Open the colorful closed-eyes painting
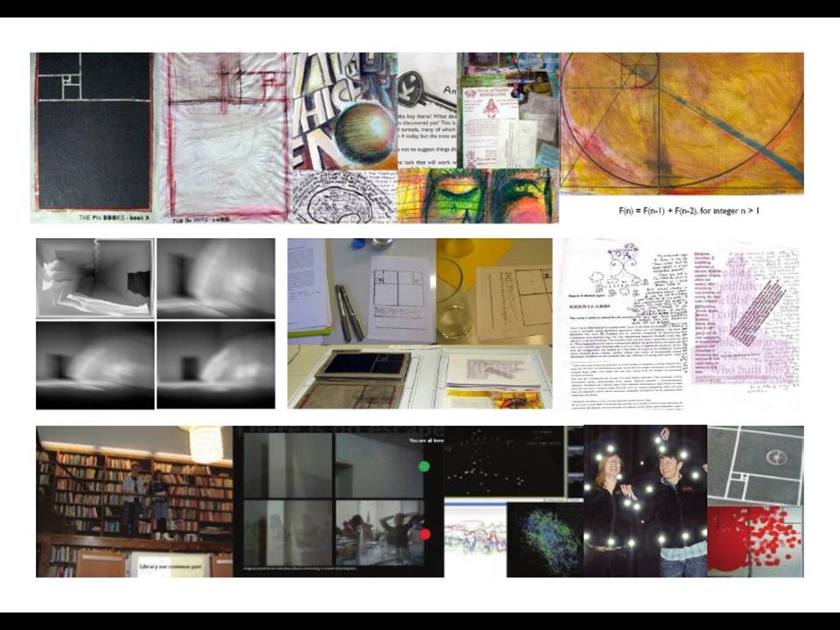 [x=478, y=195]
